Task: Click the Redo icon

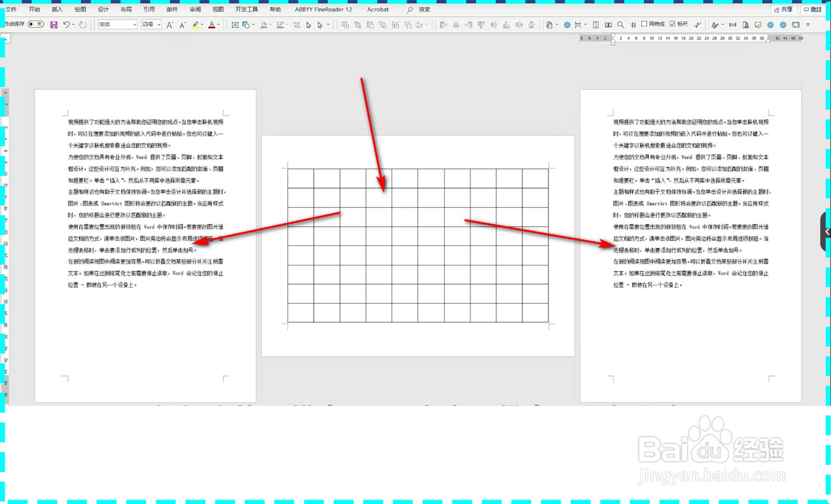Action: [83, 24]
